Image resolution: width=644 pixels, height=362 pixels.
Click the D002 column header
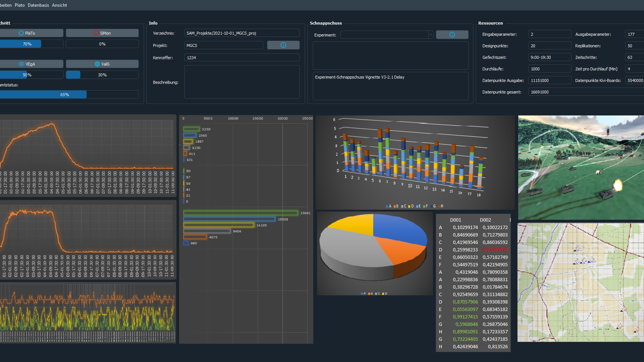[x=485, y=220]
